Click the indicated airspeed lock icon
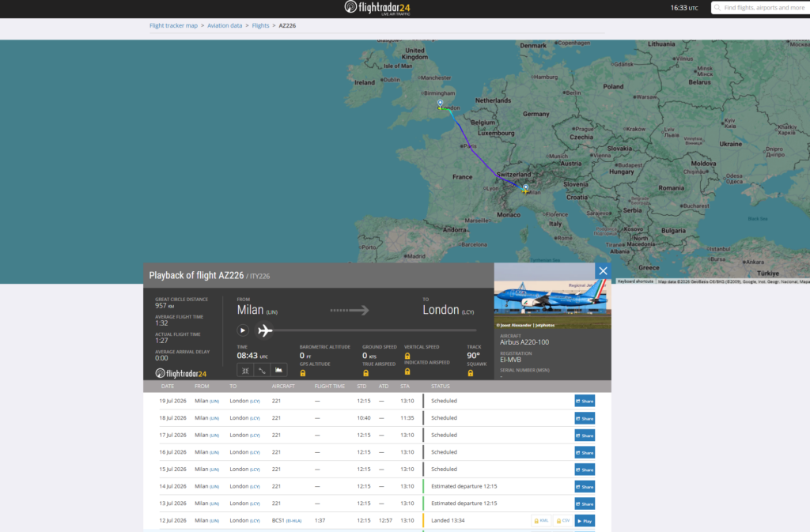Image resolution: width=810 pixels, height=532 pixels. tap(407, 372)
